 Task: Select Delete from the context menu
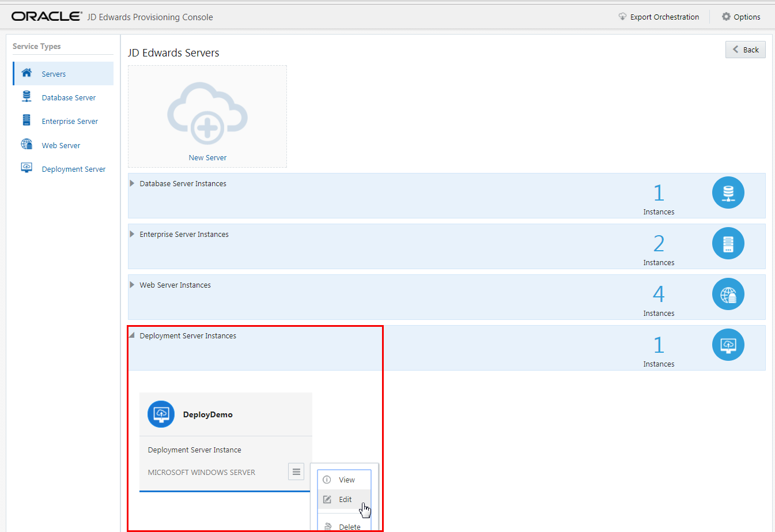pyautogui.click(x=347, y=526)
